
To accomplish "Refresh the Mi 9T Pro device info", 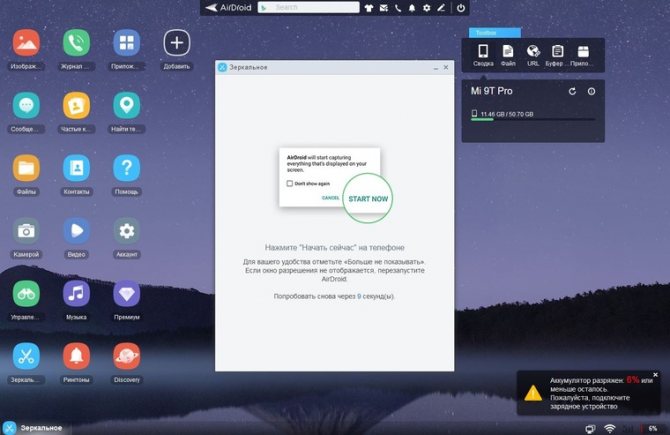I will [572, 91].
